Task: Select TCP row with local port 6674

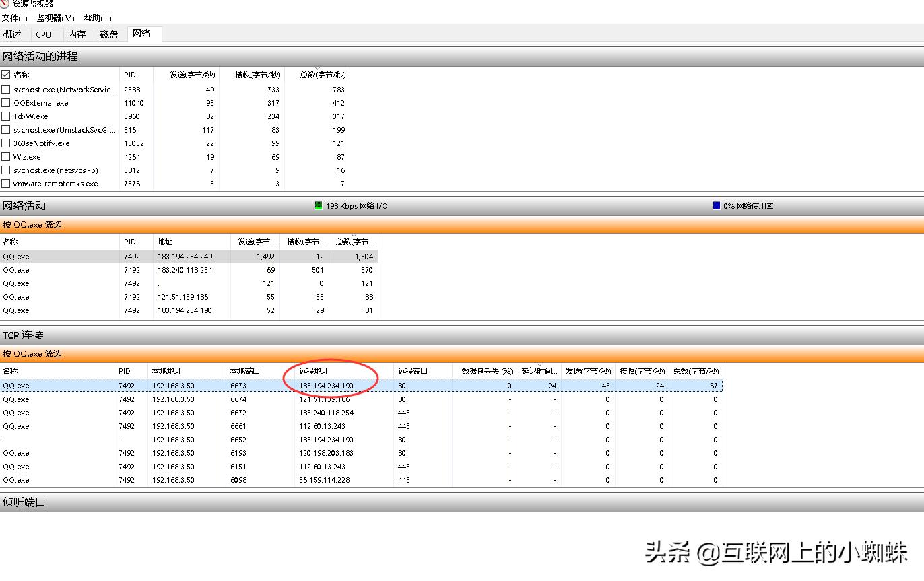Action: point(362,399)
